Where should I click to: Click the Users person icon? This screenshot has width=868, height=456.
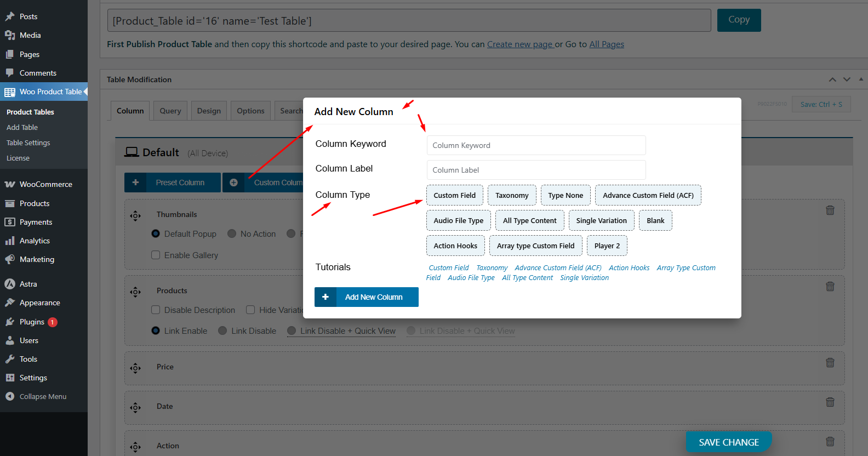pyautogui.click(x=10, y=340)
